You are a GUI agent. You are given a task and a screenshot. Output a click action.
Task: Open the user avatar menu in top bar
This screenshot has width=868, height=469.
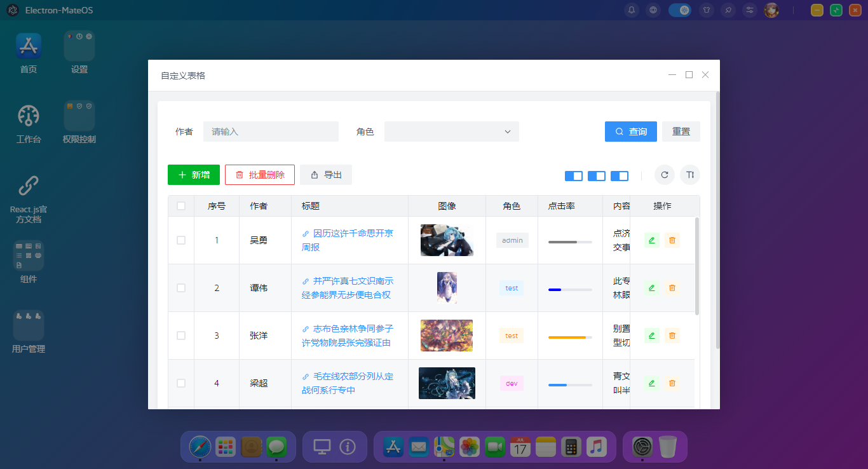[771, 10]
